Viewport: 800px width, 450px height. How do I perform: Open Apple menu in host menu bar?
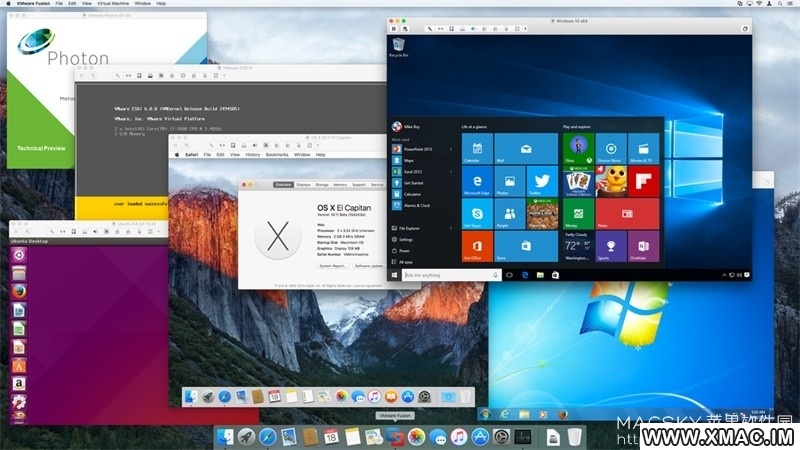coord(8,3)
